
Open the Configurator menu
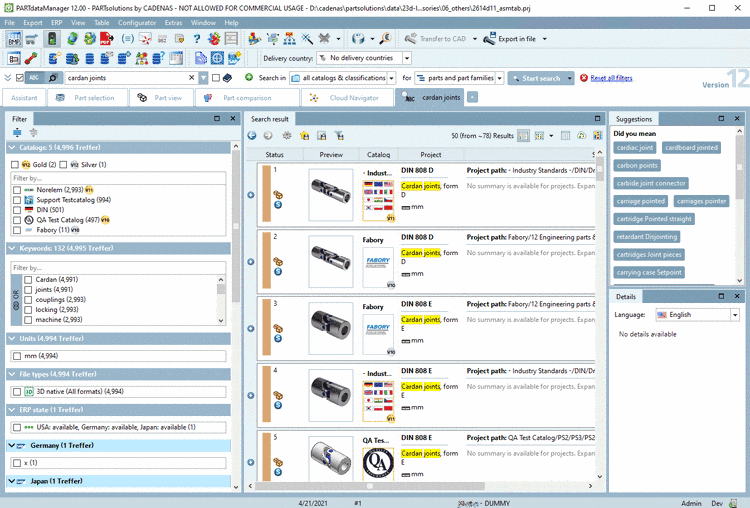click(137, 22)
